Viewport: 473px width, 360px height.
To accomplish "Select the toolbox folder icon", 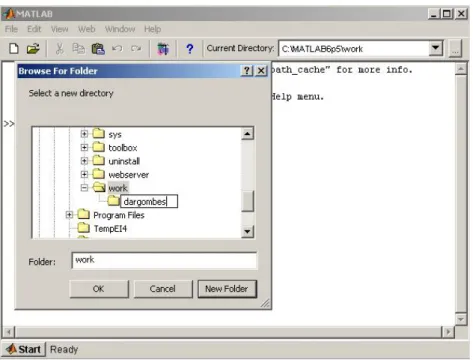I will [x=99, y=147].
